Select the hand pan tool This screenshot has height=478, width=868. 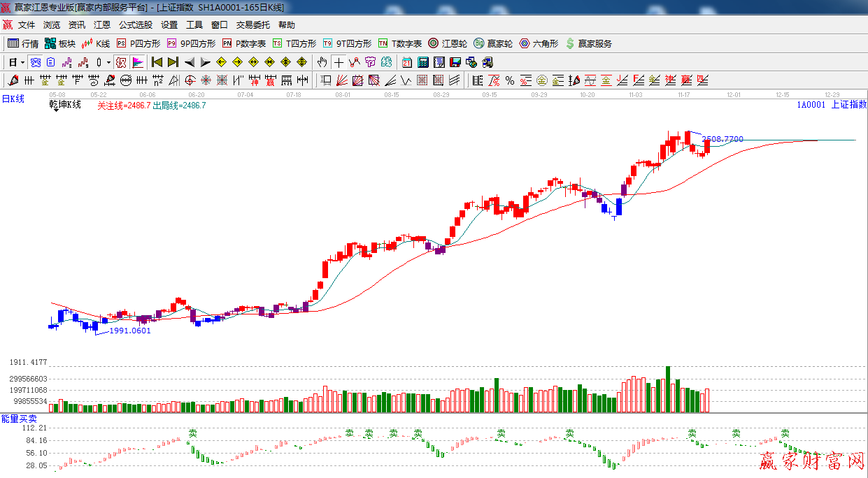click(x=322, y=62)
